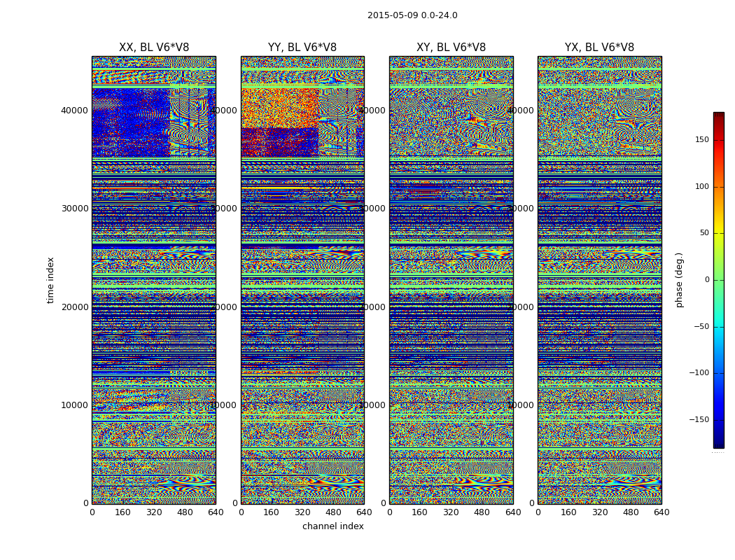Viewport: 735px width, 560px height.
Task: Click inside the XX phase waterfall plot
Action: point(154,280)
